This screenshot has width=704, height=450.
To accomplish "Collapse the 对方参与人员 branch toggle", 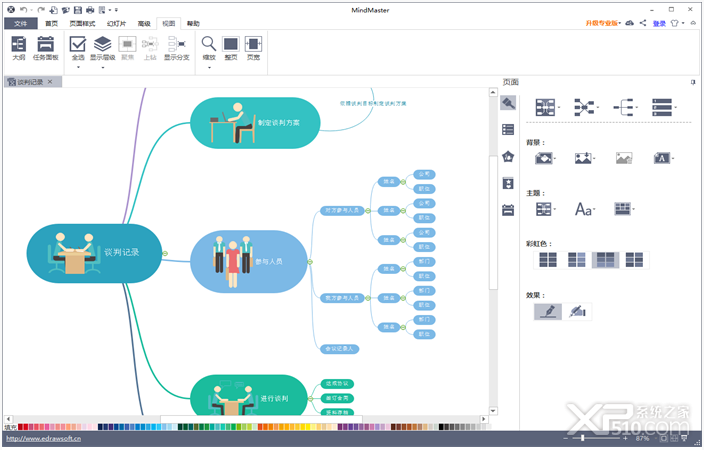I will coord(368,211).
